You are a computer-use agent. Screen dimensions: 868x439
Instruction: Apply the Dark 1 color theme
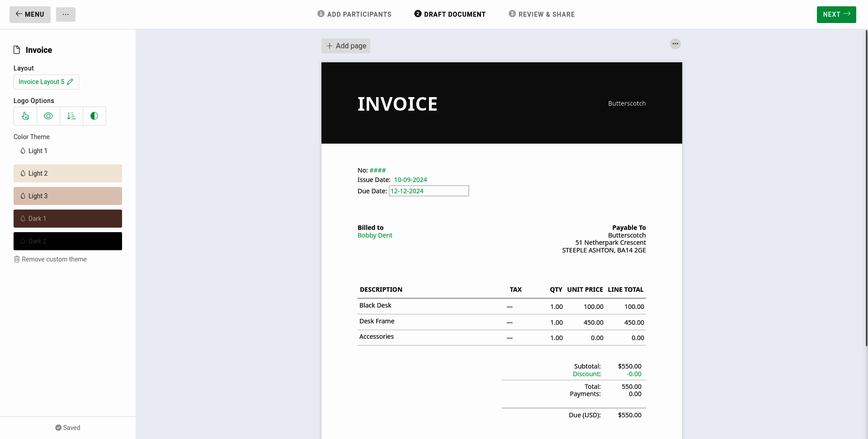coord(68,219)
